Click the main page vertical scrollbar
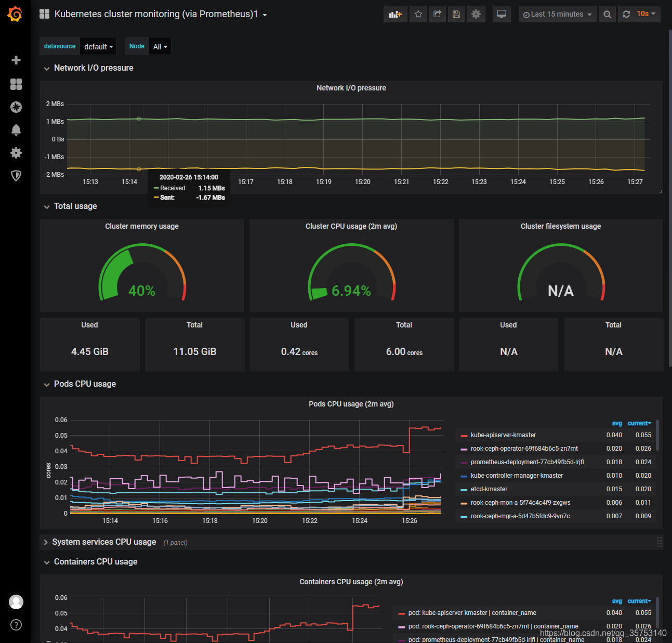Viewport: 672px width, 643px height. click(670, 198)
